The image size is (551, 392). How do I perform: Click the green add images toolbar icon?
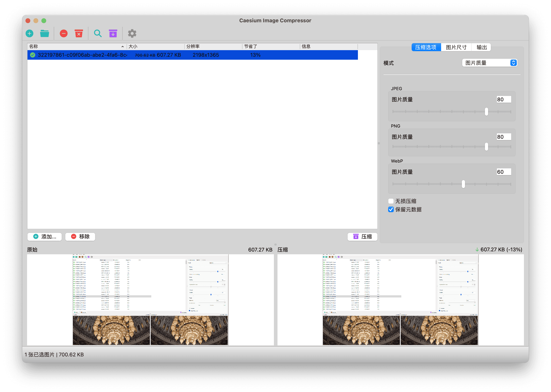click(29, 33)
